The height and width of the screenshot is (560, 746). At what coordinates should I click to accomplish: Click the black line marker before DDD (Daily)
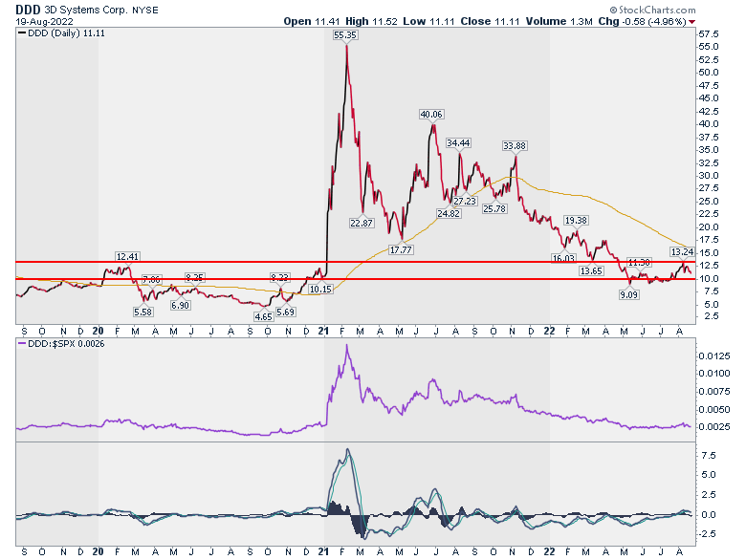point(22,32)
